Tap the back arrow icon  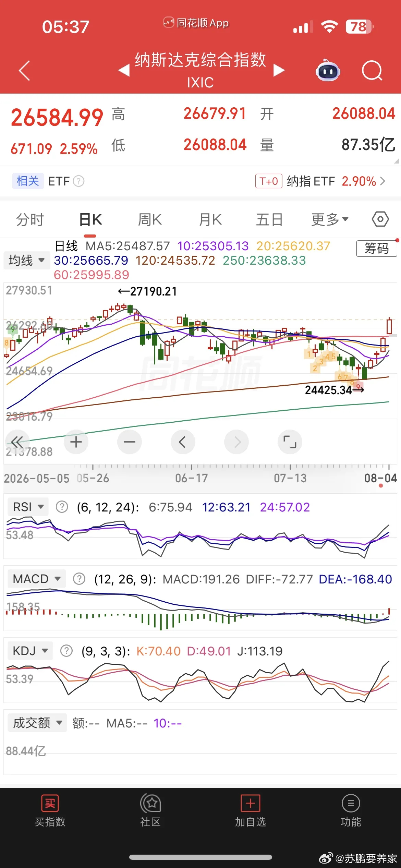[x=24, y=71]
